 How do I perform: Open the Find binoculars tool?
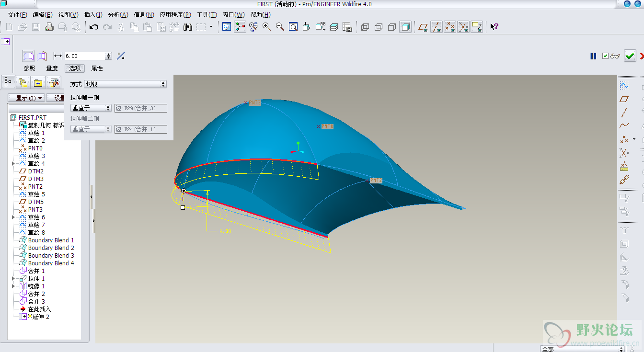[x=187, y=27]
